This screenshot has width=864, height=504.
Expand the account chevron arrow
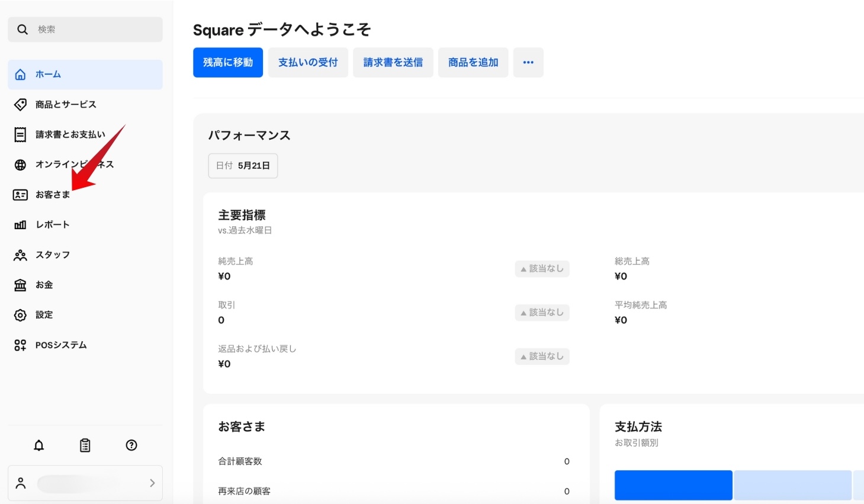[x=152, y=483]
